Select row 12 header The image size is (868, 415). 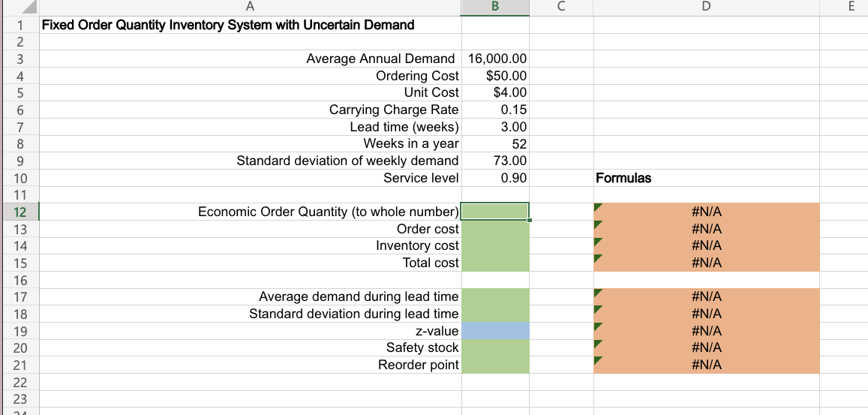coord(19,212)
